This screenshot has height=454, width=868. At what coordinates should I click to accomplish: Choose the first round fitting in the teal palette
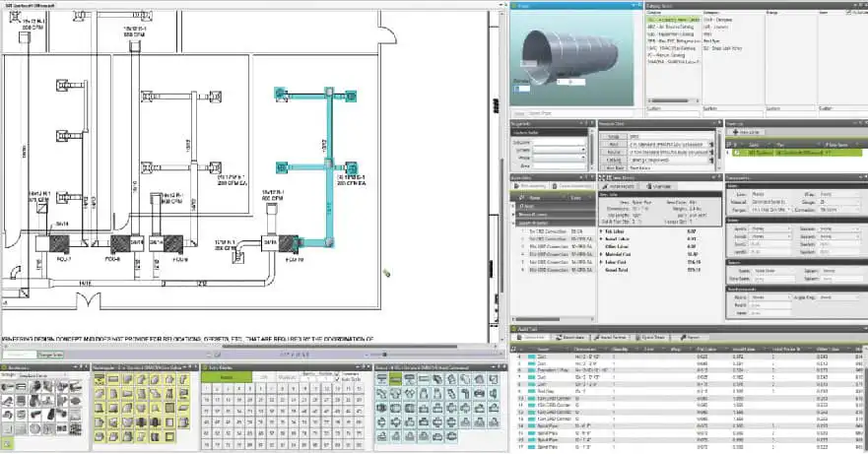(x=381, y=379)
